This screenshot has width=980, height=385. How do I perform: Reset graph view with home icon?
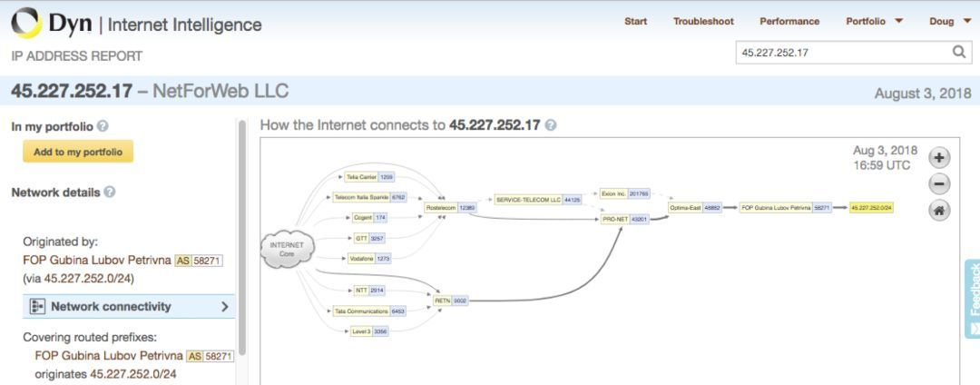click(x=938, y=210)
